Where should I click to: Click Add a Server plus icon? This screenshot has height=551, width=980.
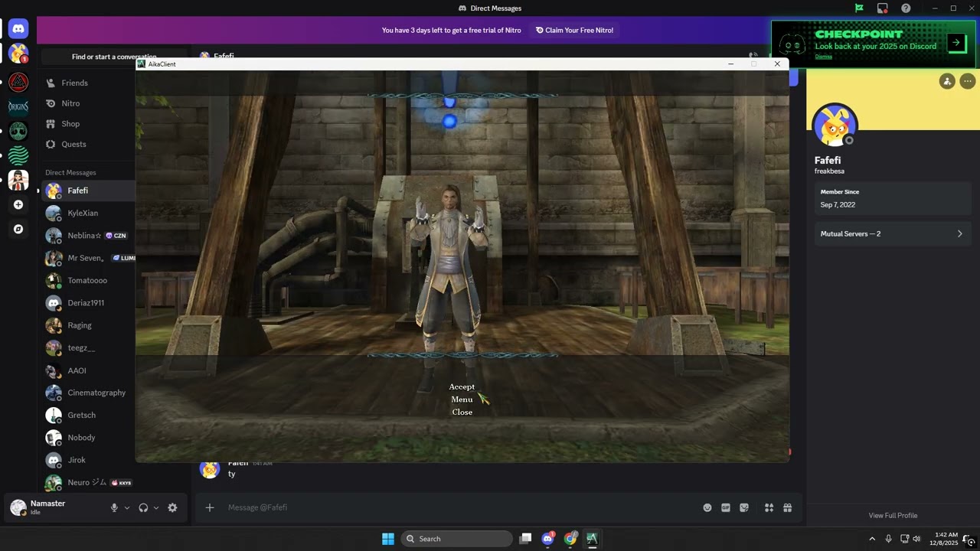point(18,204)
